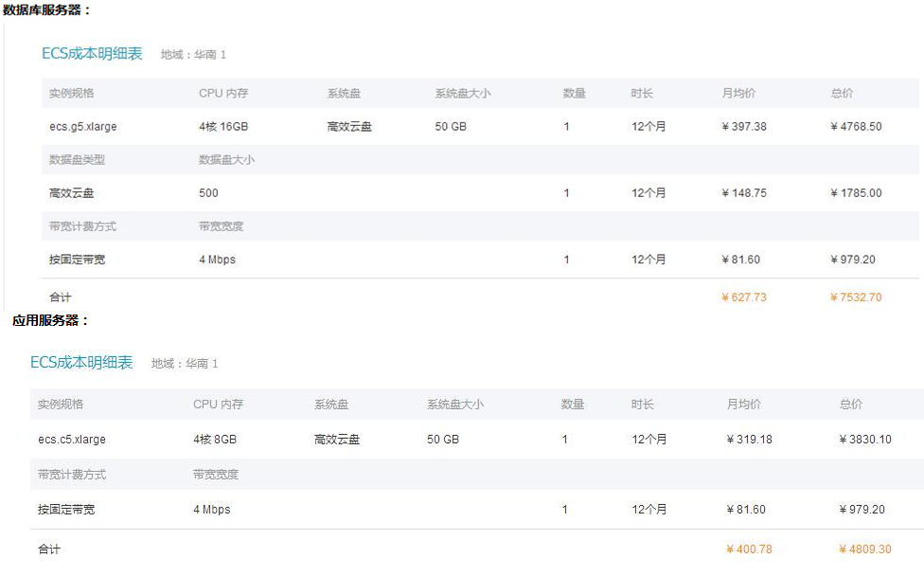Click the database server ECS成本明细表 title

(92, 54)
